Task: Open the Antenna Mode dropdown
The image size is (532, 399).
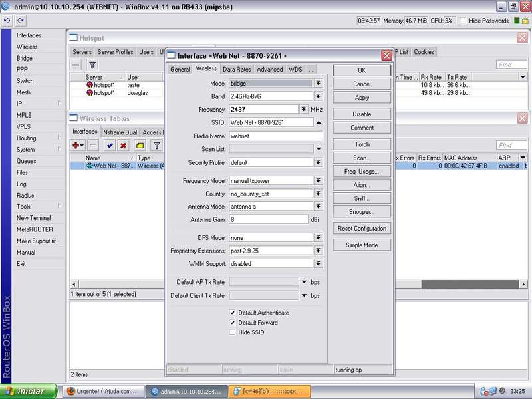Action: [319, 206]
